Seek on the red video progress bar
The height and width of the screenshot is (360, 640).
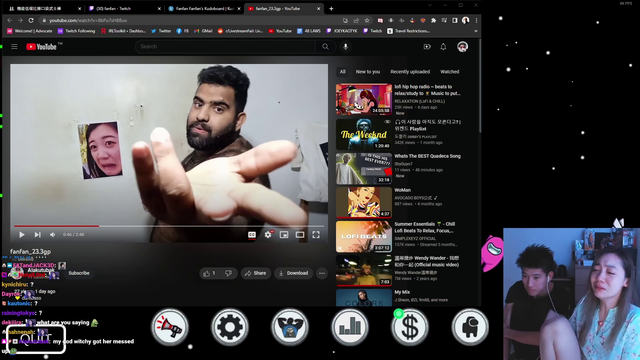169,226
